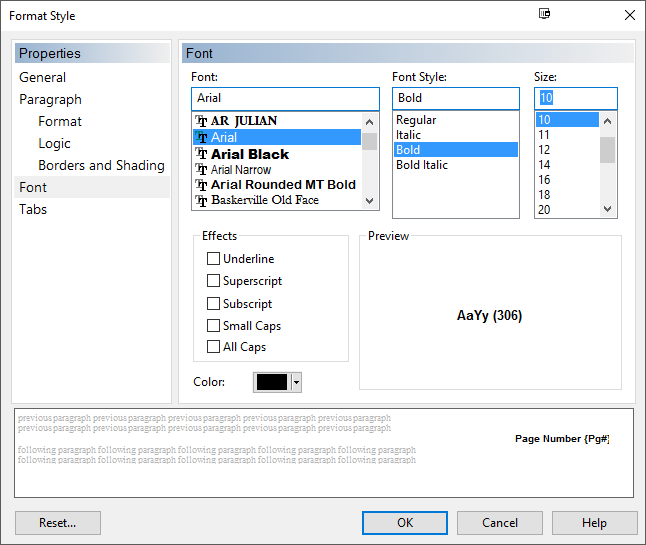The image size is (646, 545).
Task: Click the Reset... button
Action: click(58, 523)
